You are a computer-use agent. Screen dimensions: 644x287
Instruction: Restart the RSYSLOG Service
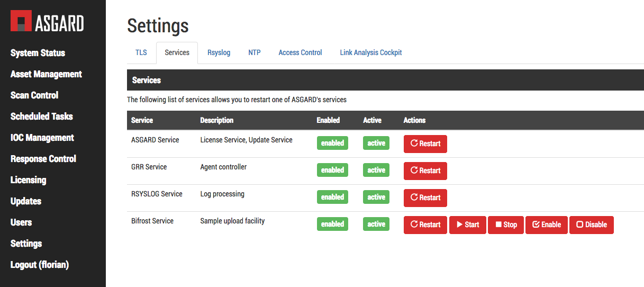tap(425, 198)
